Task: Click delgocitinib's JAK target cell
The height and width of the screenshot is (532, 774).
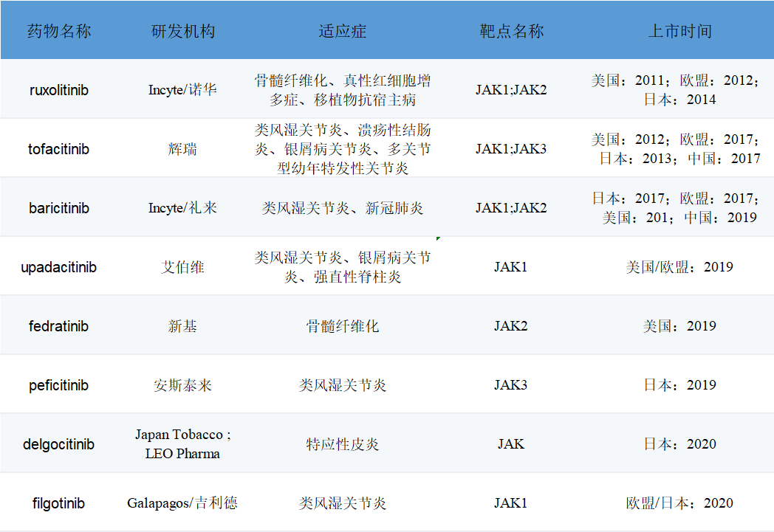Action: (x=511, y=444)
